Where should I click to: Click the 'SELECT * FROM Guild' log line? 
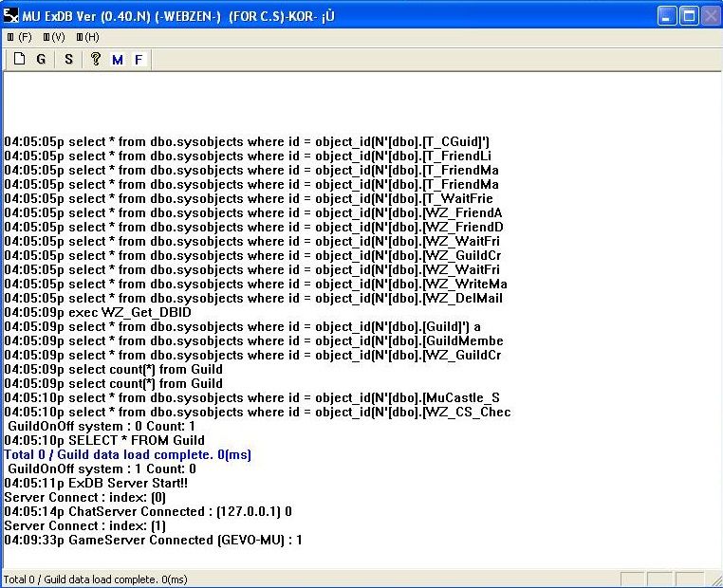(104, 440)
